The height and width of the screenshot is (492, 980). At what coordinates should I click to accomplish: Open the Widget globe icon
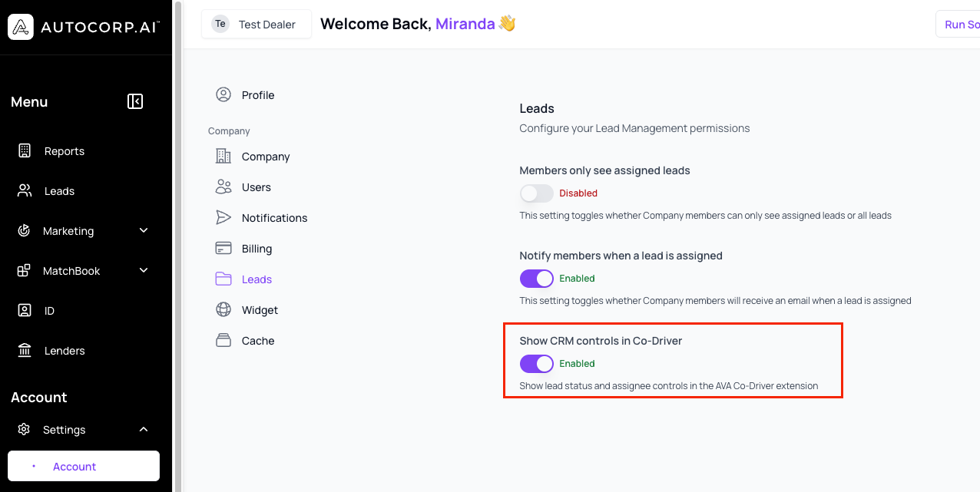coord(223,309)
